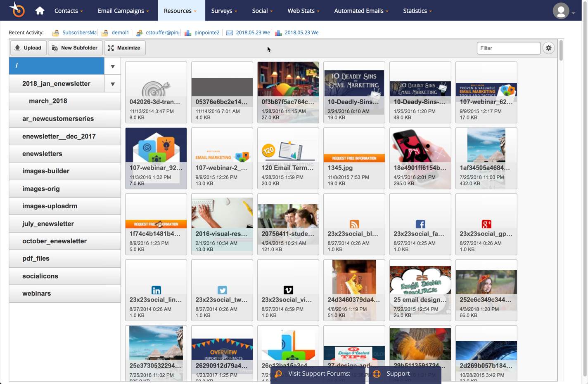The width and height of the screenshot is (588, 384).
Task: Open the user profile avatar menu
Action: (x=564, y=11)
